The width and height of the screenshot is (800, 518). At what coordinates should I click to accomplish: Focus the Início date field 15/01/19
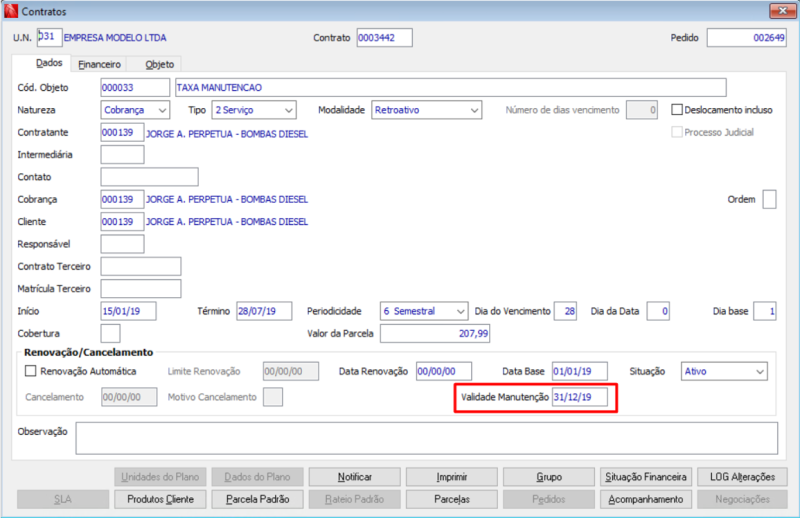pos(129,311)
